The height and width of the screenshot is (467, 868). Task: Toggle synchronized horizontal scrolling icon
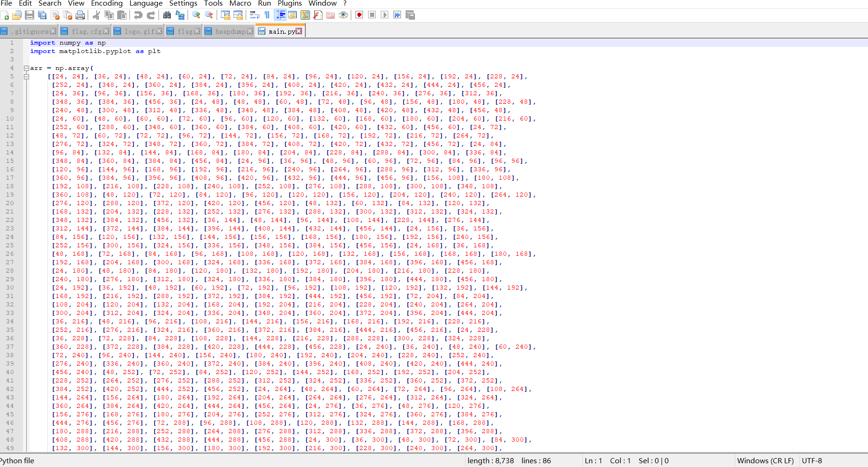coord(238,15)
